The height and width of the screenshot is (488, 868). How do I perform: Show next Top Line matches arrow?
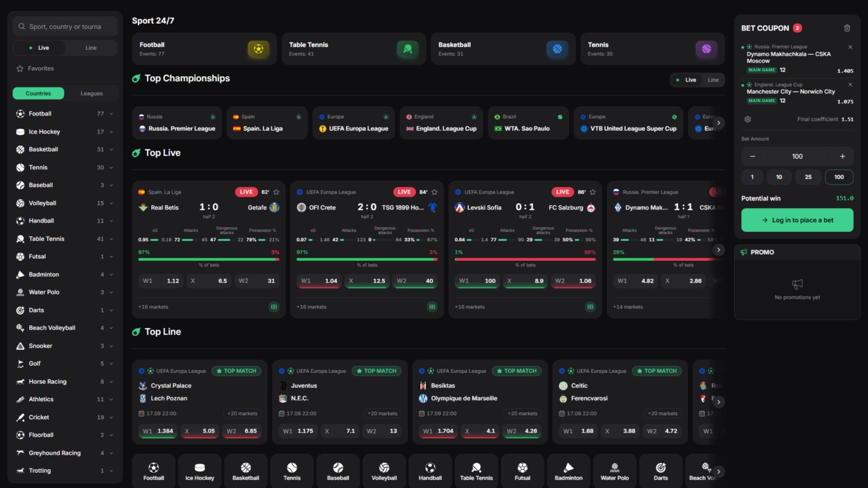click(x=718, y=402)
